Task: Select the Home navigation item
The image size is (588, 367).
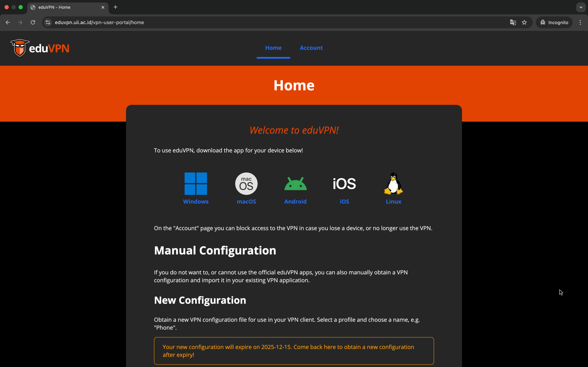Action: (x=273, y=48)
